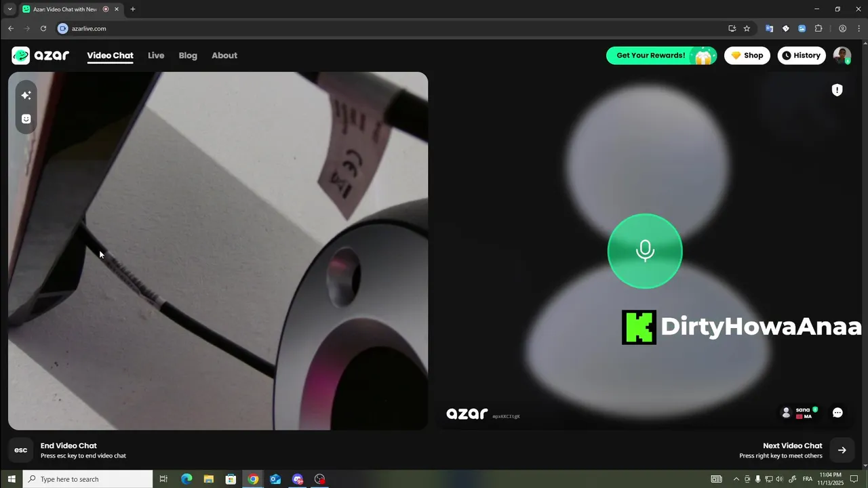
Task: Click the Windows Start button
Action: coord(12,479)
